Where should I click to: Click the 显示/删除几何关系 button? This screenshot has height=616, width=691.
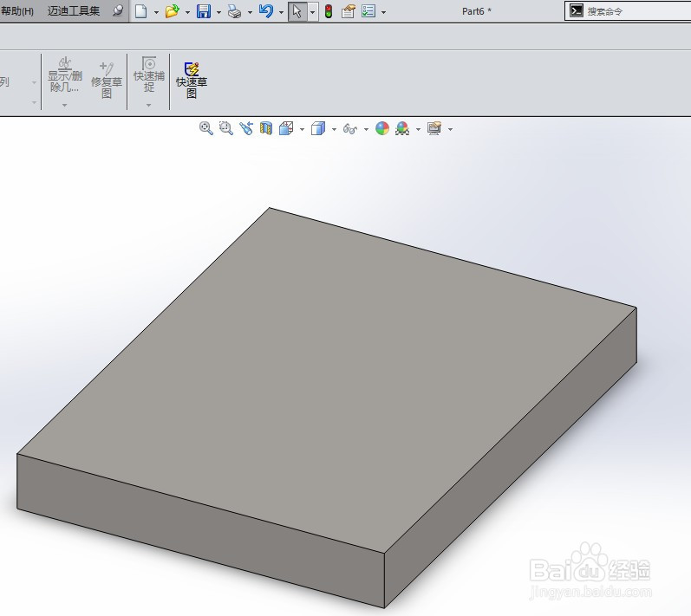(65, 75)
